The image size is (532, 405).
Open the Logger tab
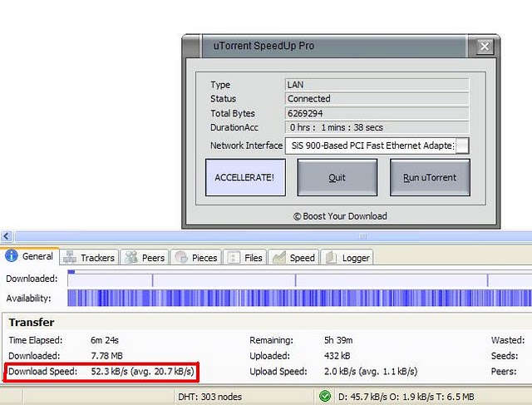click(347, 258)
